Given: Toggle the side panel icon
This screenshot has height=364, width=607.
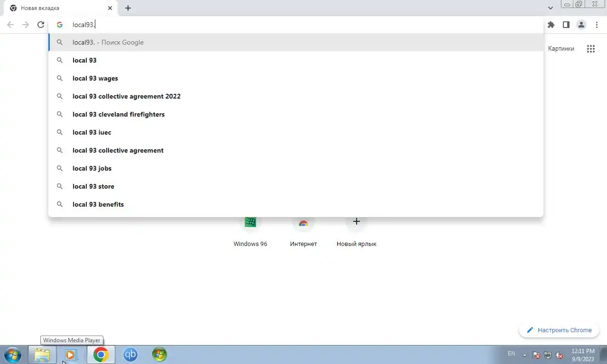Looking at the screenshot, I should pos(566,25).
